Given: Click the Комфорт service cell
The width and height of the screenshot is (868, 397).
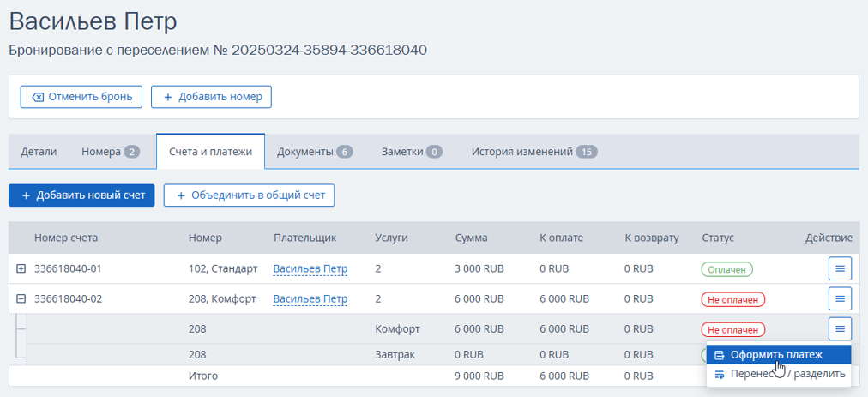Looking at the screenshot, I should tap(397, 329).
